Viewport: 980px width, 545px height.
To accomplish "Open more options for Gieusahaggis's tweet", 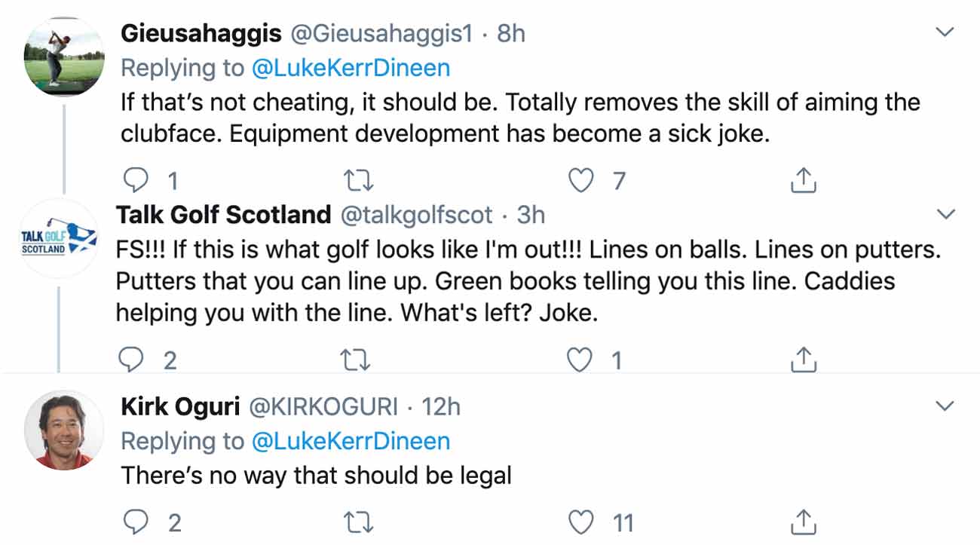I will click(x=945, y=33).
